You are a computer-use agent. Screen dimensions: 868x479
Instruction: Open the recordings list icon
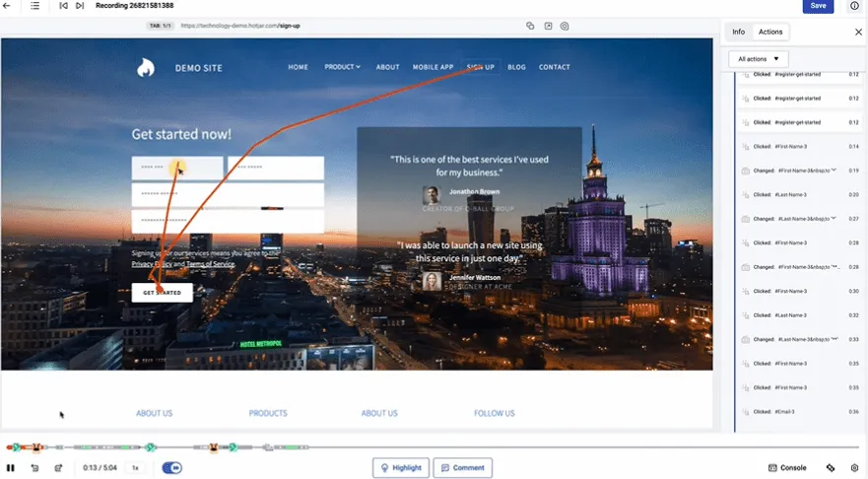coord(34,6)
